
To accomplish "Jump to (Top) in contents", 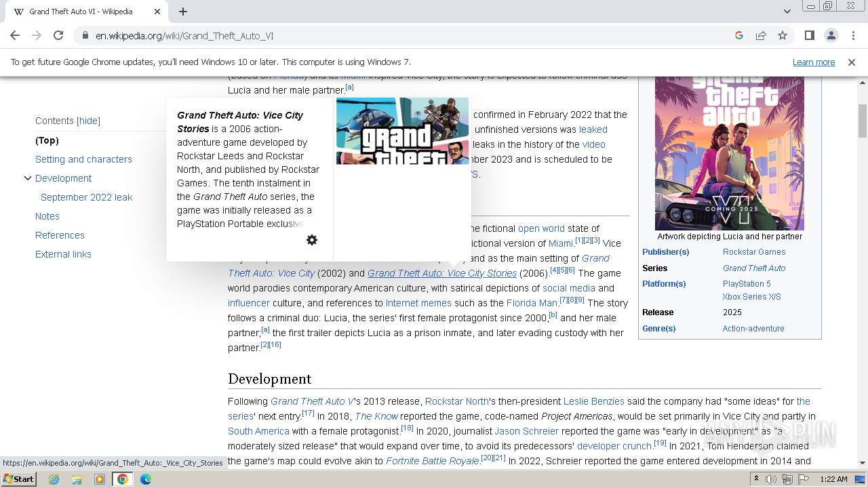I will pos(47,140).
